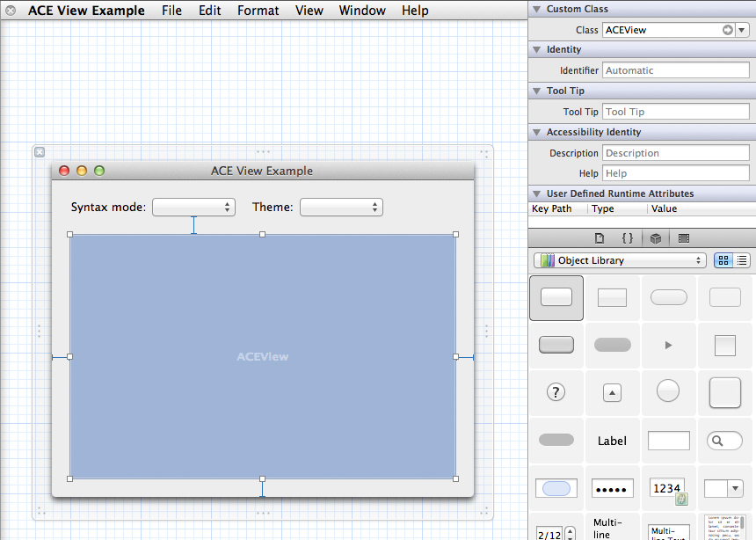756x540 pixels.
Task: Show the File Template library
Action: pos(600,238)
